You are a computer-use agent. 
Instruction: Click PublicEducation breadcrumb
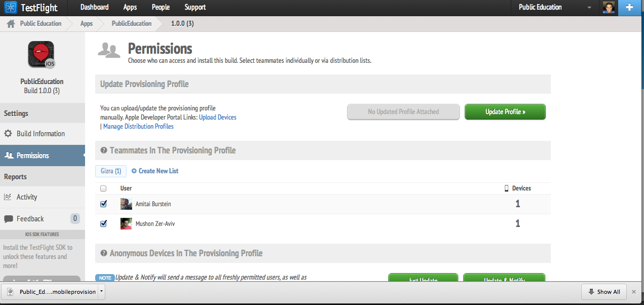pyautogui.click(x=132, y=24)
